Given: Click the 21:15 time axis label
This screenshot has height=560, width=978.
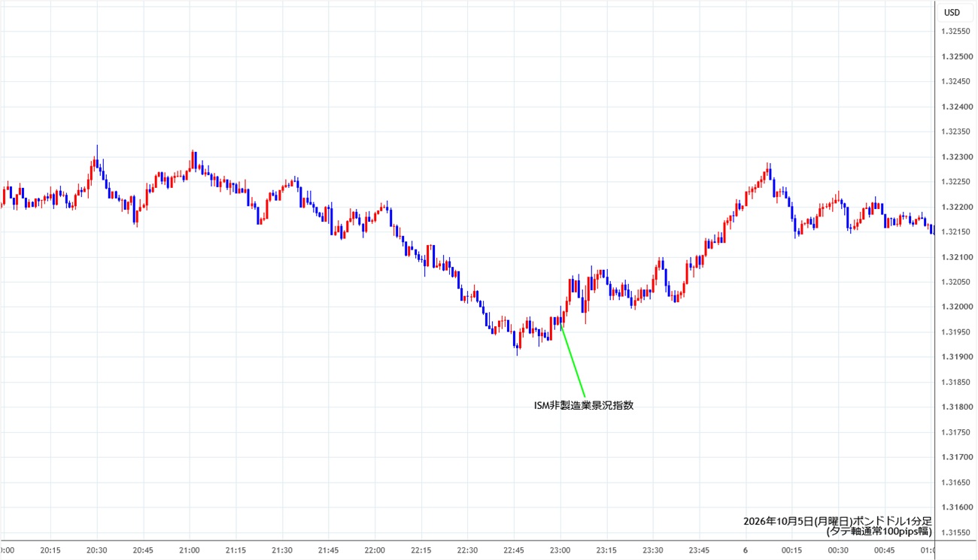Looking at the screenshot, I should [x=235, y=550].
